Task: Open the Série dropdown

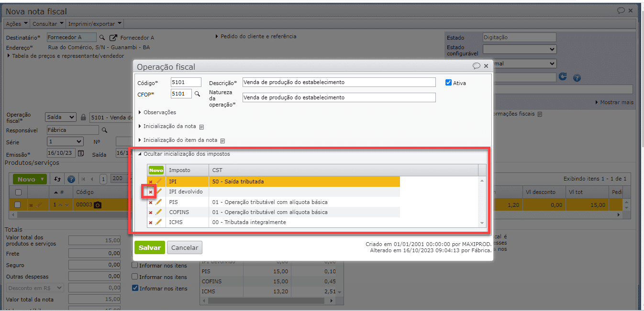Action: pos(65,141)
